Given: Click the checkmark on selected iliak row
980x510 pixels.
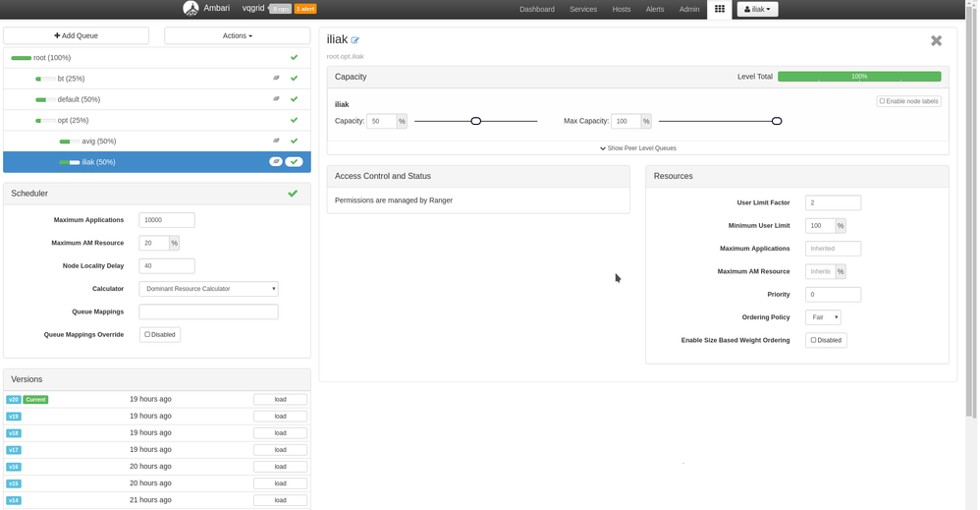Looking at the screenshot, I should coord(294,161).
